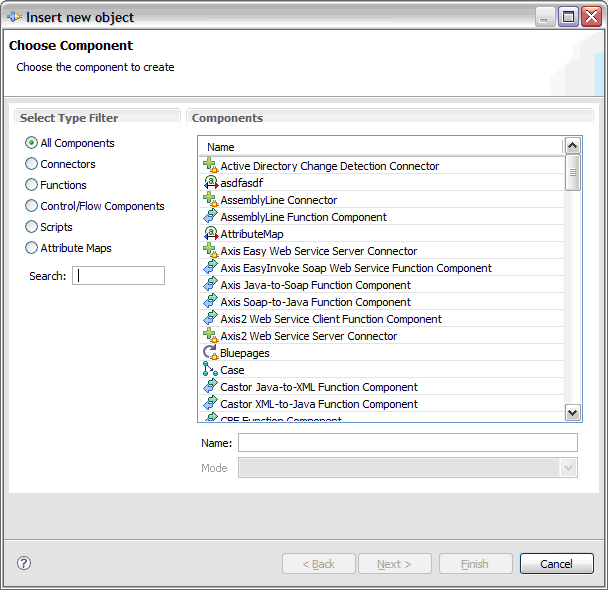Click into the Search input field

coord(118,276)
